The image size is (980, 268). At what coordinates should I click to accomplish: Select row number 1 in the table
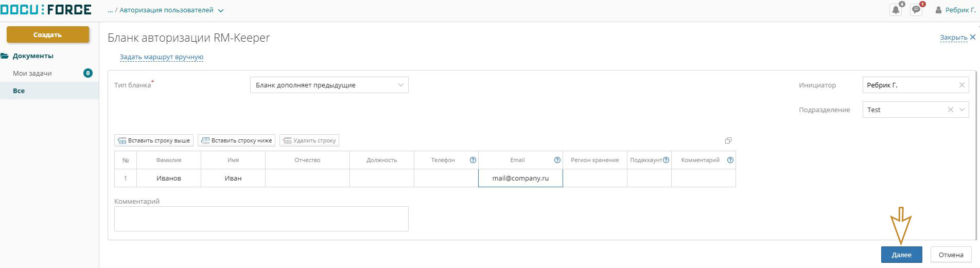[x=126, y=178]
